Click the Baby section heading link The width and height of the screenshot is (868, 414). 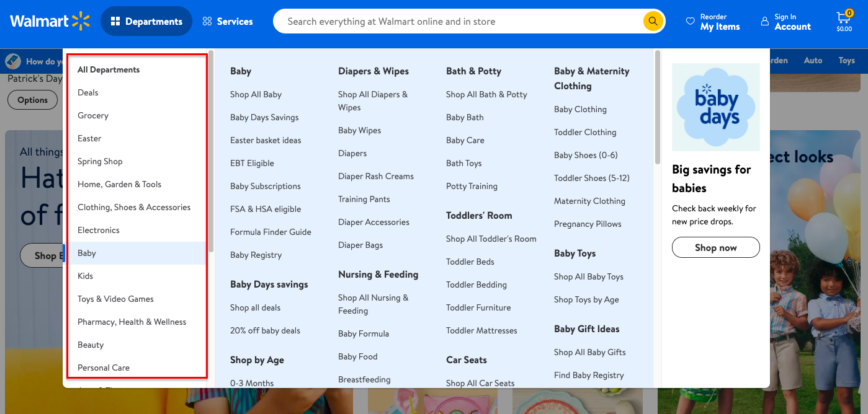pyautogui.click(x=241, y=71)
